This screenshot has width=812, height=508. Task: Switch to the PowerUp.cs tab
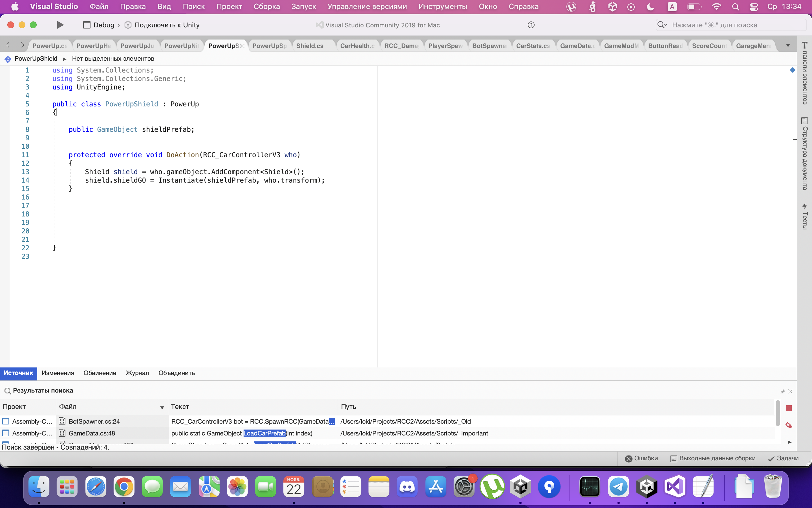pyautogui.click(x=50, y=46)
